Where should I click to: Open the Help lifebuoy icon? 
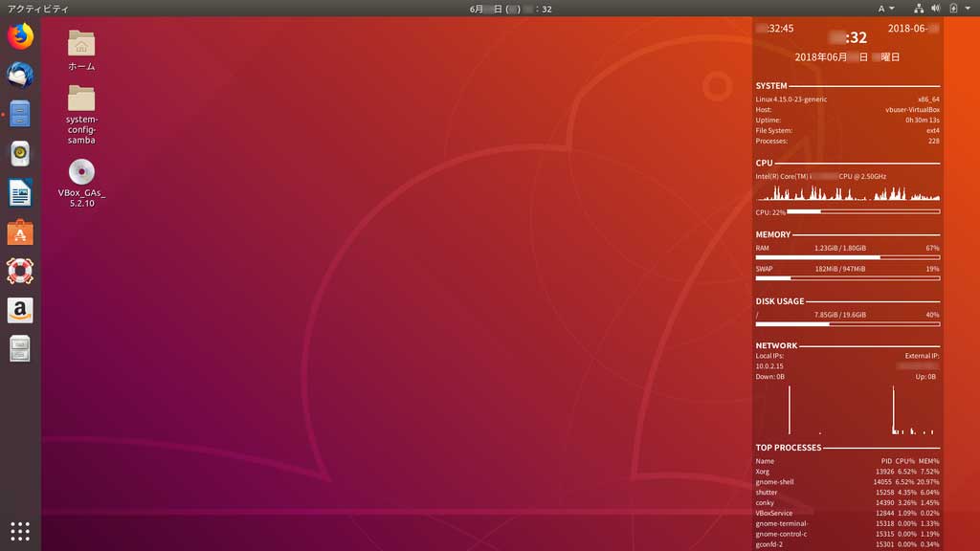click(x=20, y=271)
